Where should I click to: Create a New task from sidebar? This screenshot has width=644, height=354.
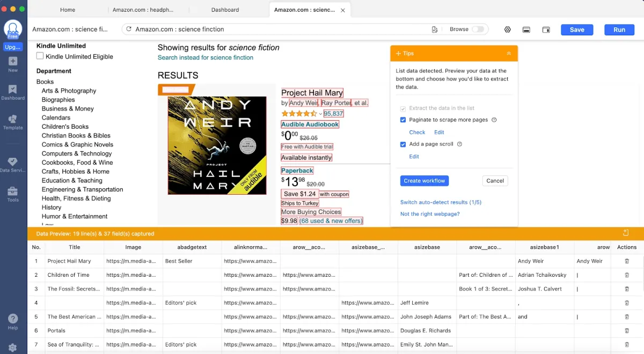point(13,64)
